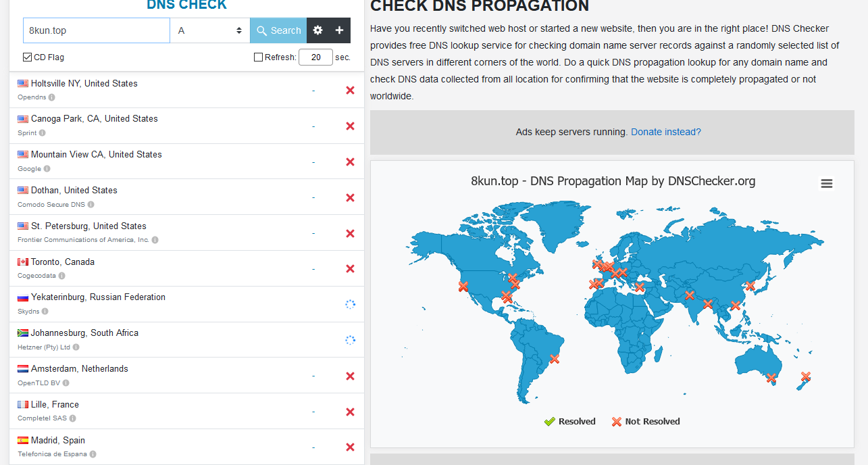Click the loading spinner for Johannesburg row
Screen dimensions: 868x465
pyautogui.click(x=350, y=340)
